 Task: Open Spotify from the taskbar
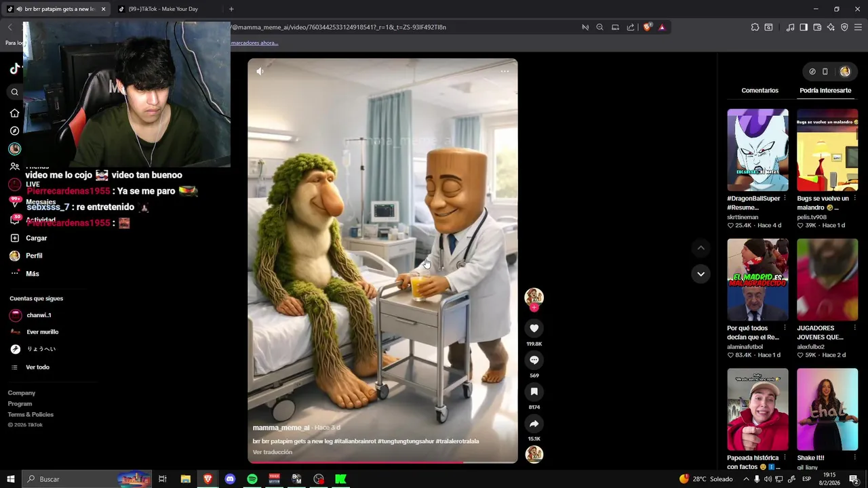point(252,479)
